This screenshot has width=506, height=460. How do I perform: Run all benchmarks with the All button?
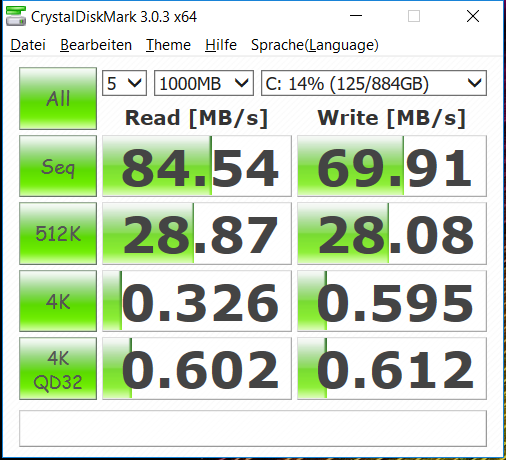click(58, 98)
